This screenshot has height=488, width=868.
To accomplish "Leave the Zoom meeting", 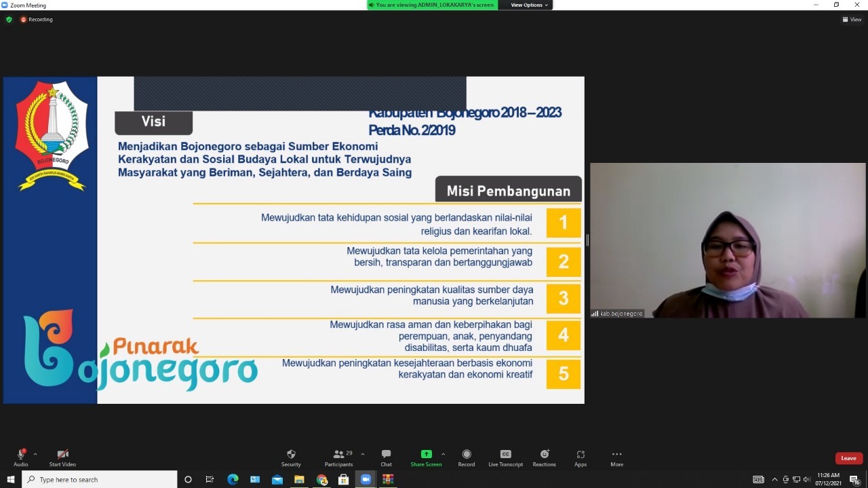I will tap(848, 457).
